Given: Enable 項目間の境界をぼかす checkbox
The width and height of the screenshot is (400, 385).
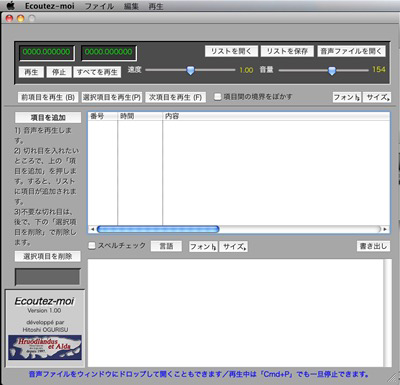Looking at the screenshot, I should point(217,97).
